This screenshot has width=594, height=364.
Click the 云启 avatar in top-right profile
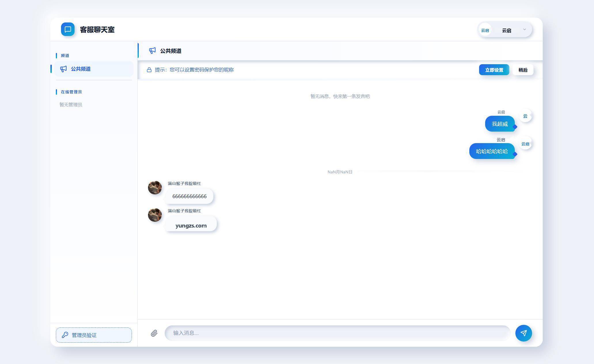tap(485, 30)
